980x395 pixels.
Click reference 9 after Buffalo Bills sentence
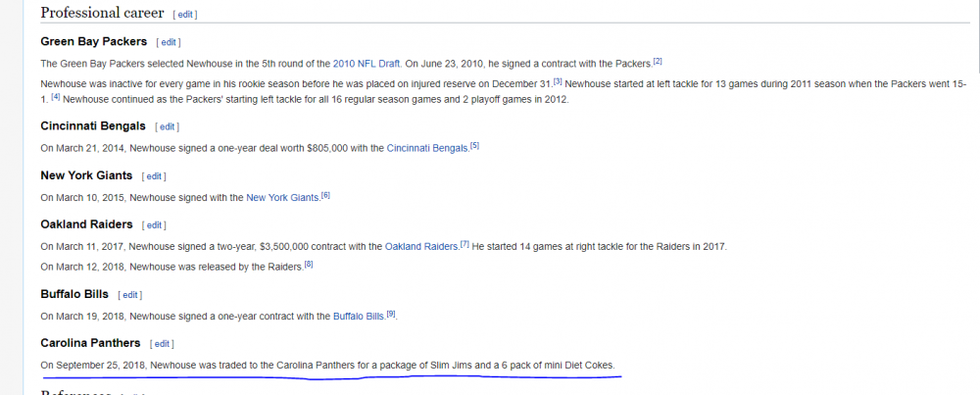(x=390, y=314)
